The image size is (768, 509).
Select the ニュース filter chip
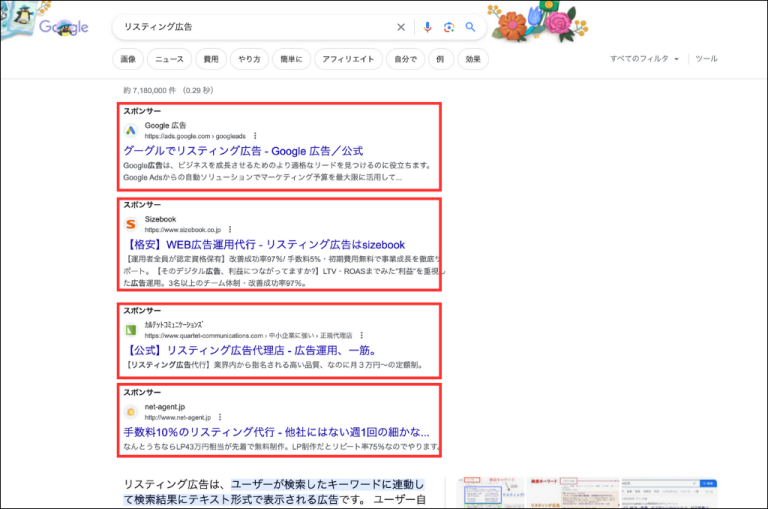click(169, 59)
